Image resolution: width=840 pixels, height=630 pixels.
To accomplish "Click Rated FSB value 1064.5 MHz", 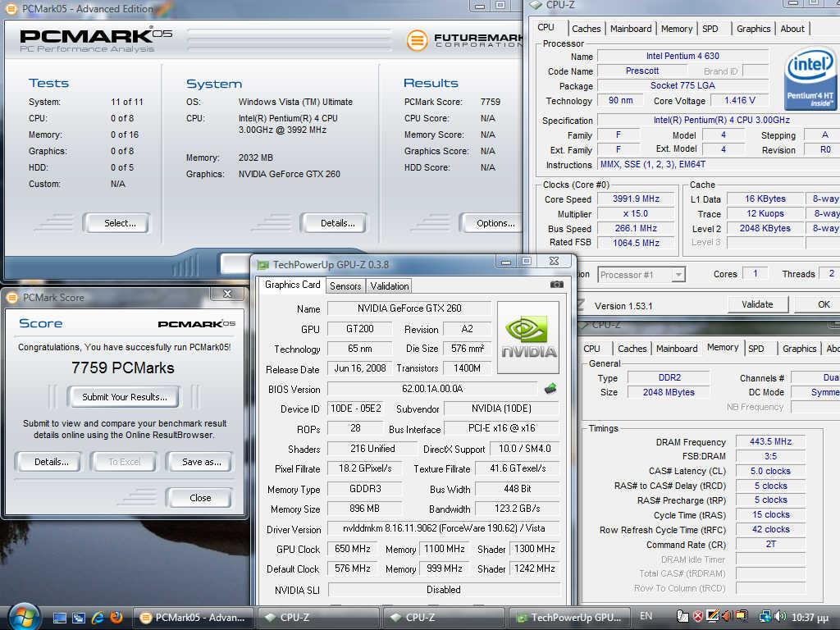I will pos(636,243).
